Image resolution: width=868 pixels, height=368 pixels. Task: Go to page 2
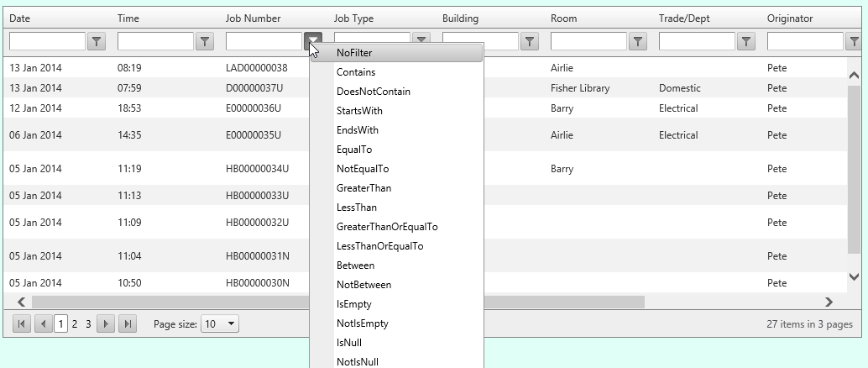click(x=75, y=323)
